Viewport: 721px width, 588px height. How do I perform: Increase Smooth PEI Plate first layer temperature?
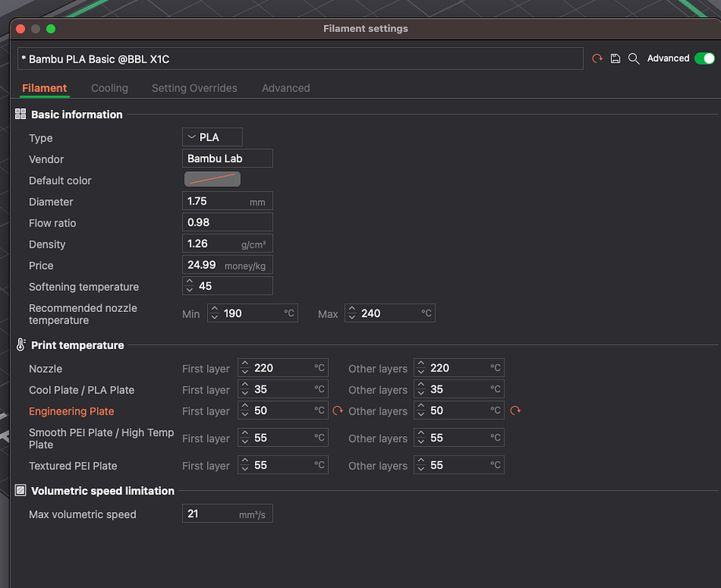[245, 434]
